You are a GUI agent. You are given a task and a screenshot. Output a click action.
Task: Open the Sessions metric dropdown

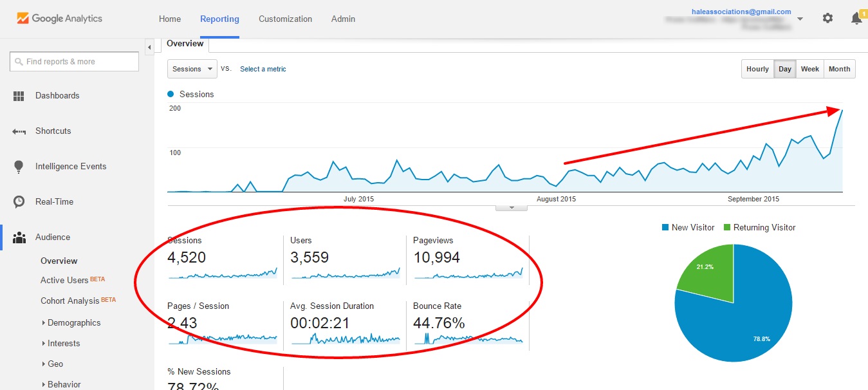tap(192, 69)
